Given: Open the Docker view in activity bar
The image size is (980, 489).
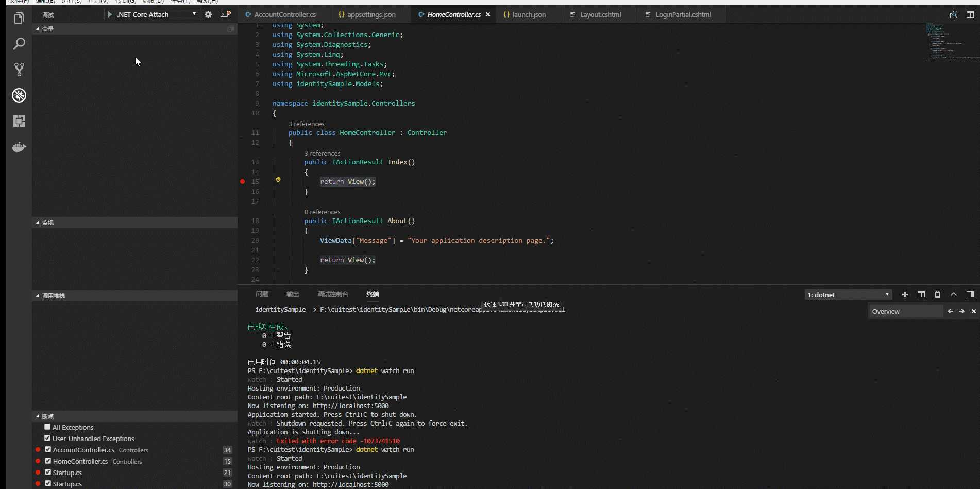Looking at the screenshot, I should pos(19,147).
